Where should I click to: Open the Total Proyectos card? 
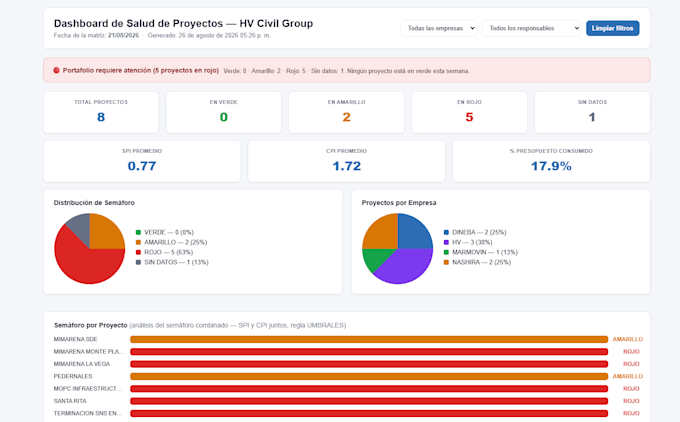tap(101, 112)
